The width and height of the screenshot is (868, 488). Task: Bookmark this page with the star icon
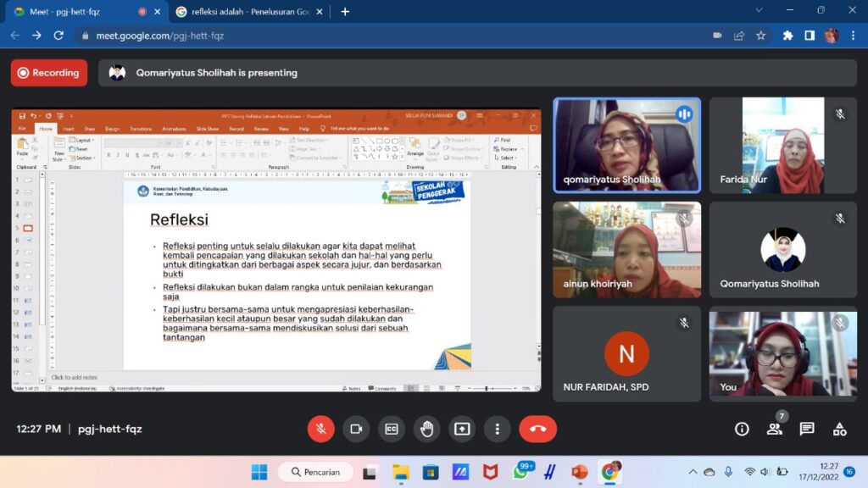click(x=761, y=36)
